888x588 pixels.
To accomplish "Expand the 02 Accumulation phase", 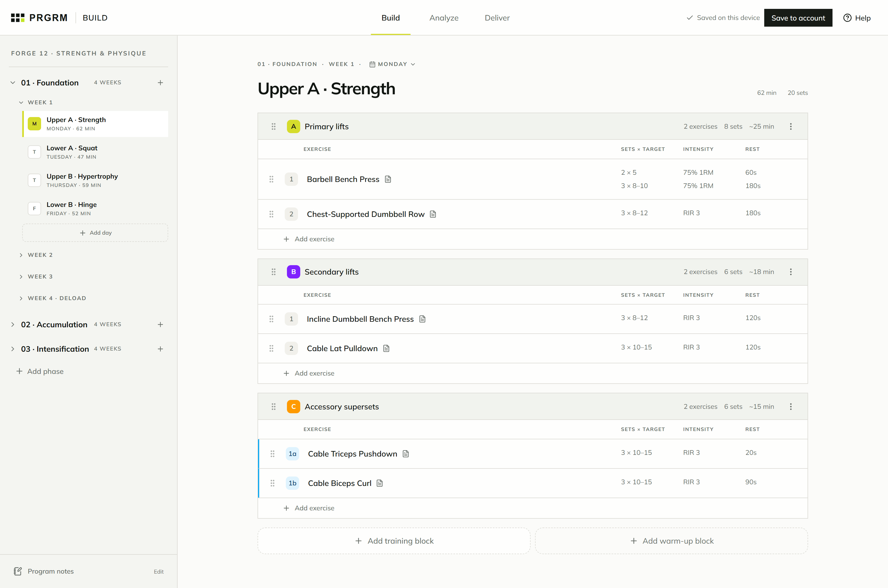I will point(13,325).
